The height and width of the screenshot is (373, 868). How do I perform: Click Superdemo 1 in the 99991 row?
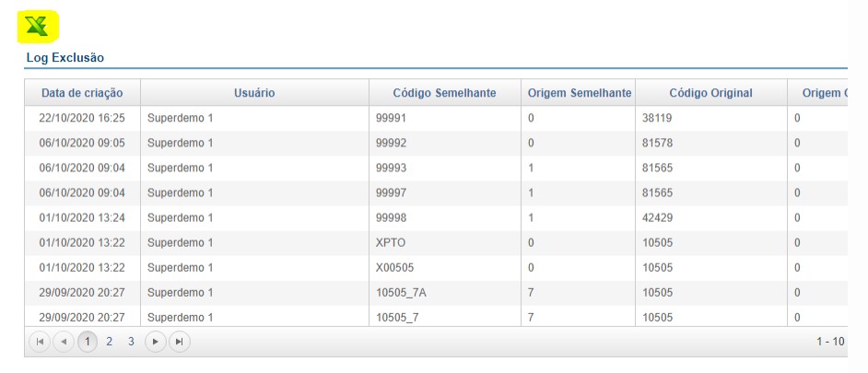coord(180,118)
